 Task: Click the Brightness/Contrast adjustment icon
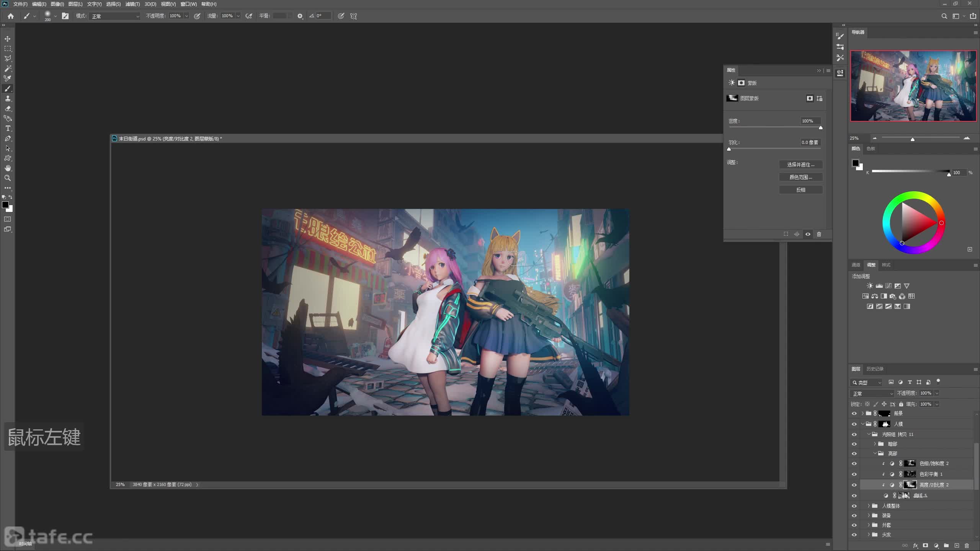coord(870,286)
